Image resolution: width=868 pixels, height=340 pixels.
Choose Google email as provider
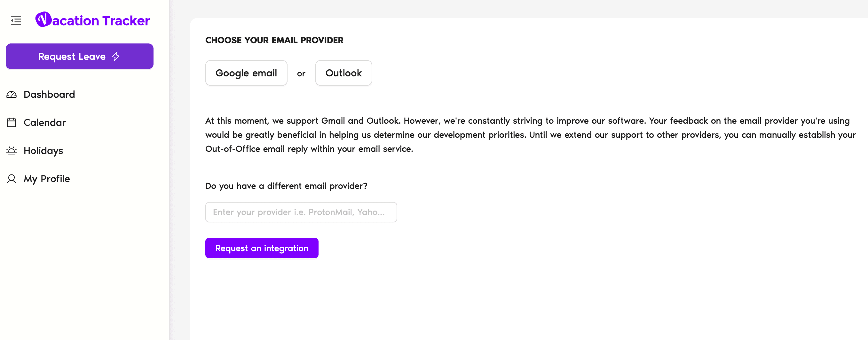(246, 73)
